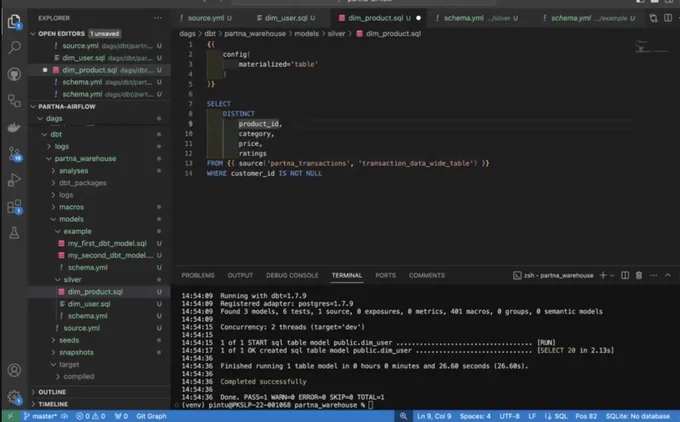The width and height of the screenshot is (680, 422).
Task: Open the Debug Console panel tab
Action: click(292, 275)
